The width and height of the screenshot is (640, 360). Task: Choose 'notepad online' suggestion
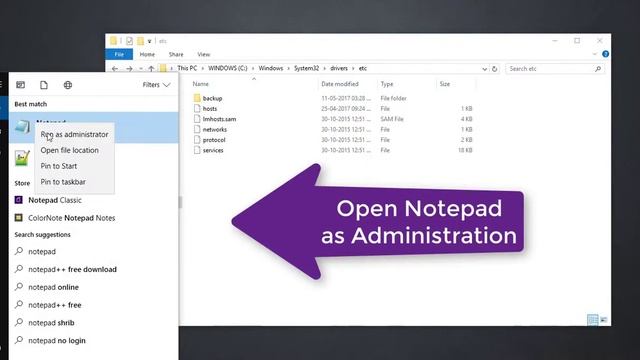pos(53,287)
